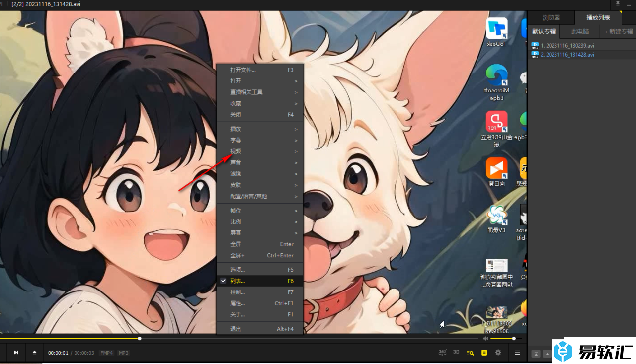This screenshot has width=636, height=364.
Task: Switch to the 播放列表 tab
Action: coord(598,17)
